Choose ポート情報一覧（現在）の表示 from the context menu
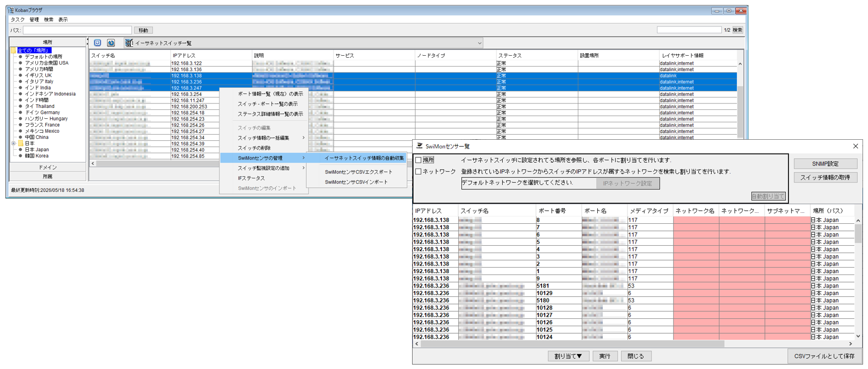 270,94
